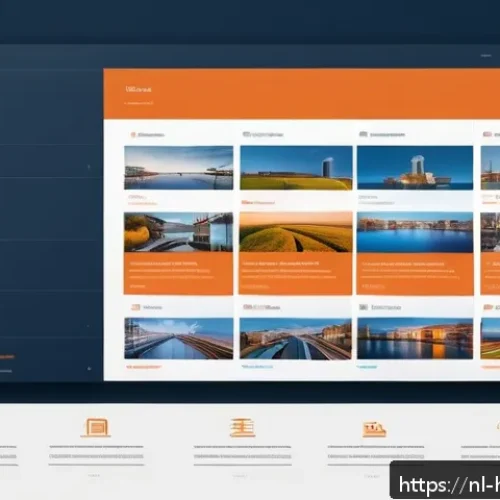Click the orange icon heading the long canal card
Image resolution: width=500 pixels, height=500 pixels.
click(x=136, y=307)
